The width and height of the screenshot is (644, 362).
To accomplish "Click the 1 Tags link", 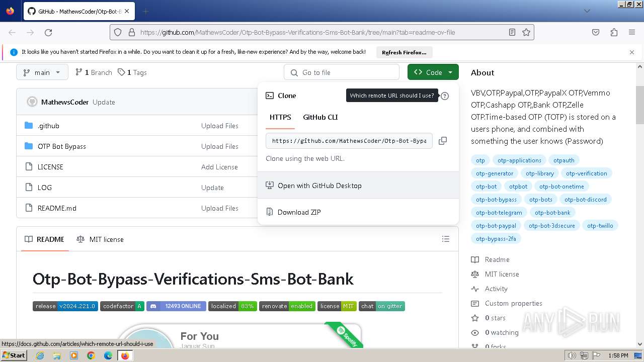I will coord(132,72).
